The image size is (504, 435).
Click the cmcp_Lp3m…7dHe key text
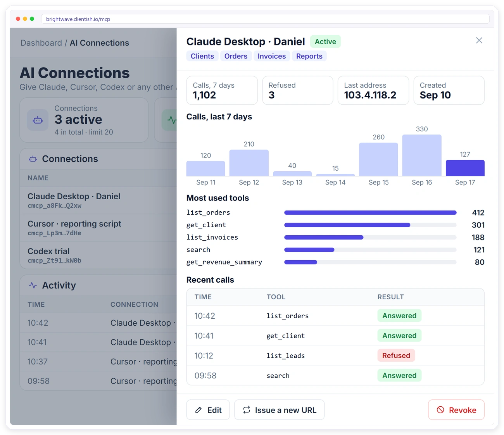[54, 233]
